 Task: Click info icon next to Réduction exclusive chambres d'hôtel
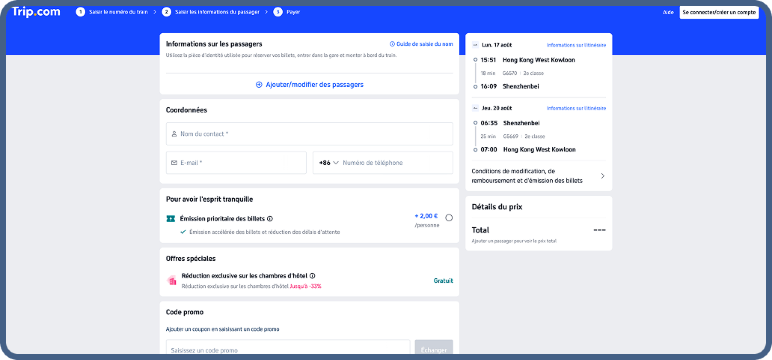click(x=313, y=276)
